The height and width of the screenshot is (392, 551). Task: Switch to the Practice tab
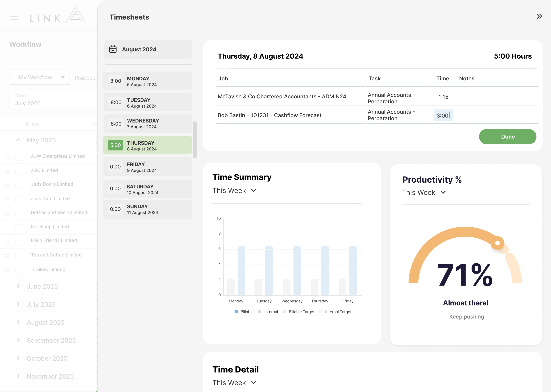pos(85,78)
